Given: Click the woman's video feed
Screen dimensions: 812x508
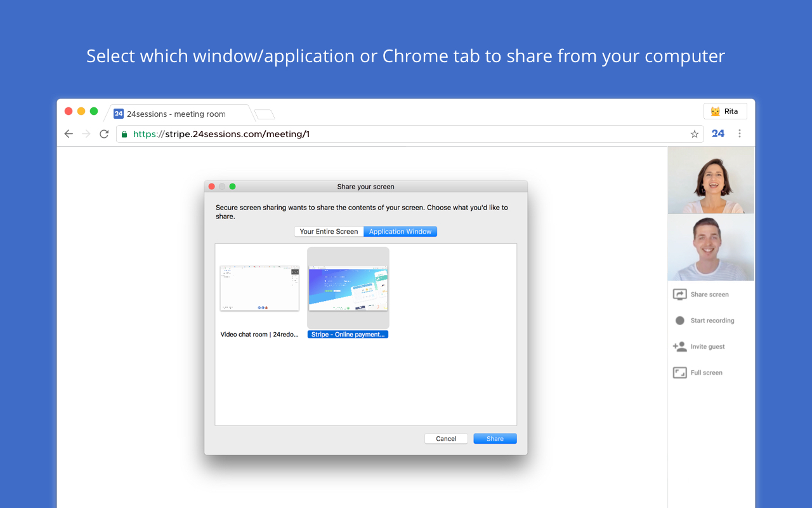Looking at the screenshot, I should (711, 180).
